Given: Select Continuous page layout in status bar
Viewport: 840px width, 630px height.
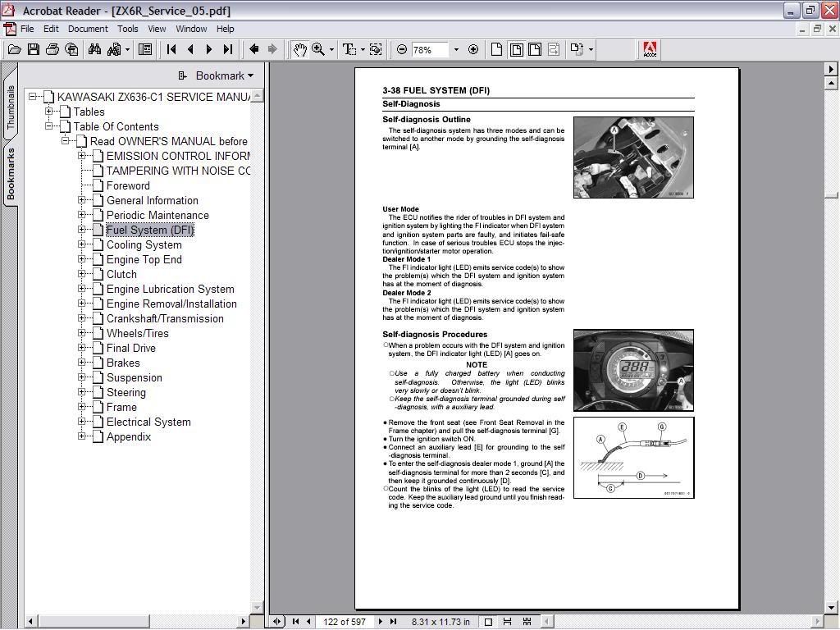Looking at the screenshot, I should point(507,622).
